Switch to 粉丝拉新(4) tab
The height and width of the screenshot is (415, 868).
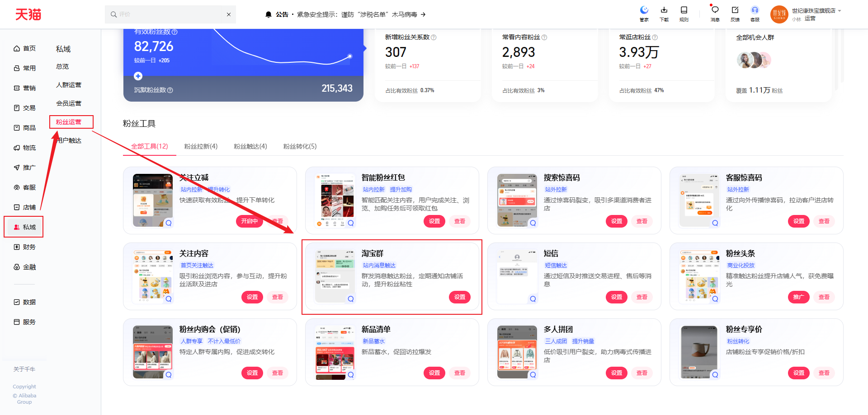(x=201, y=146)
